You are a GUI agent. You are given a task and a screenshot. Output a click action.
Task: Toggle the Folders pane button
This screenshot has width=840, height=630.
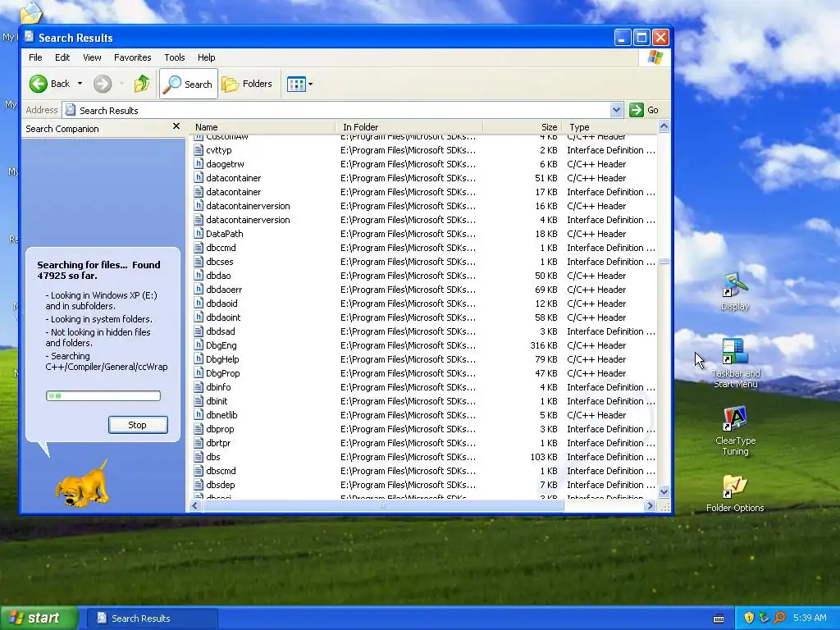coord(247,84)
